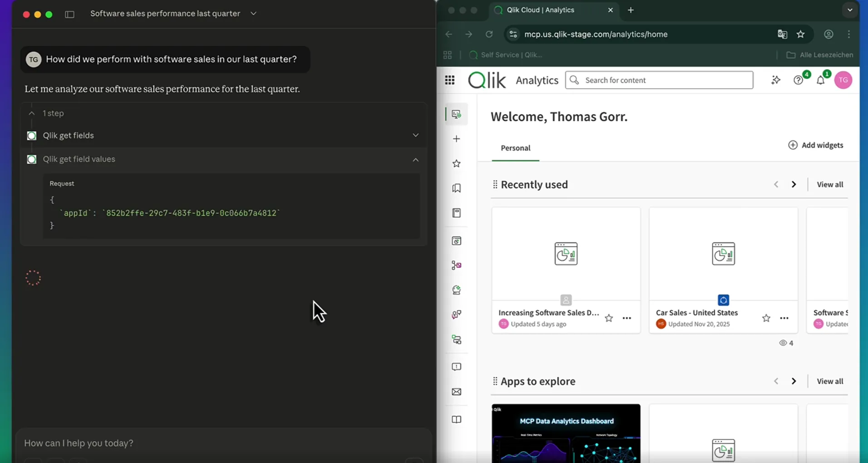Screen dimensions: 868x463
Task: Show the previous 'Apps to explore' items
Action: click(x=776, y=381)
